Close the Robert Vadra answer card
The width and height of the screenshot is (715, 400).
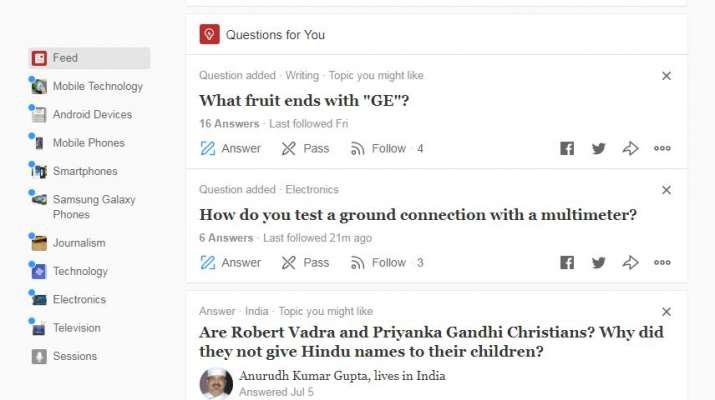pos(667,312)
